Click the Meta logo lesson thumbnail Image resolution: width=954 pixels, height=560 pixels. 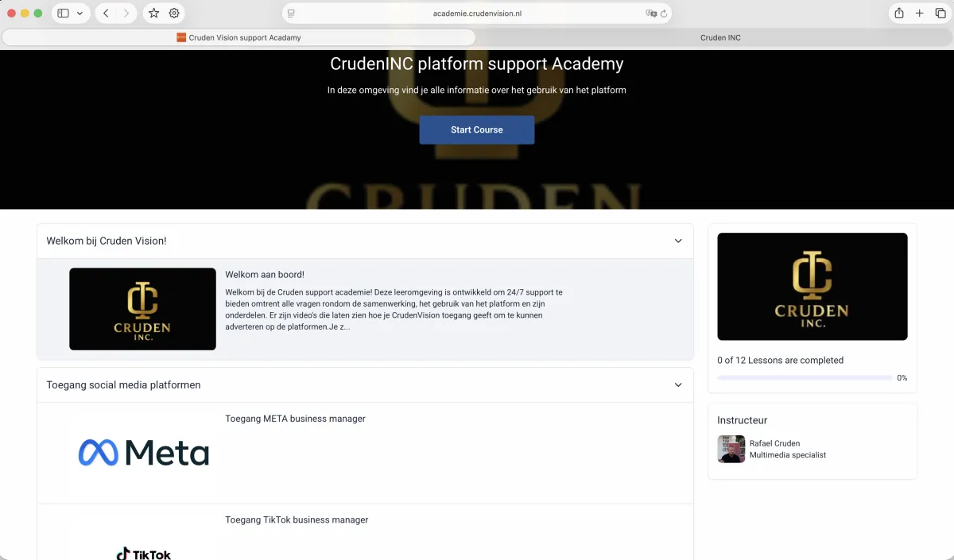[x=144, y=453]
